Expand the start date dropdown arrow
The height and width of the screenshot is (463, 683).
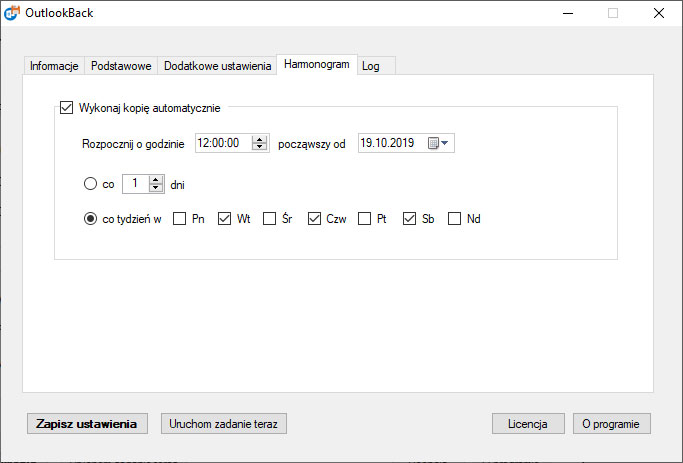pos(445,143)
